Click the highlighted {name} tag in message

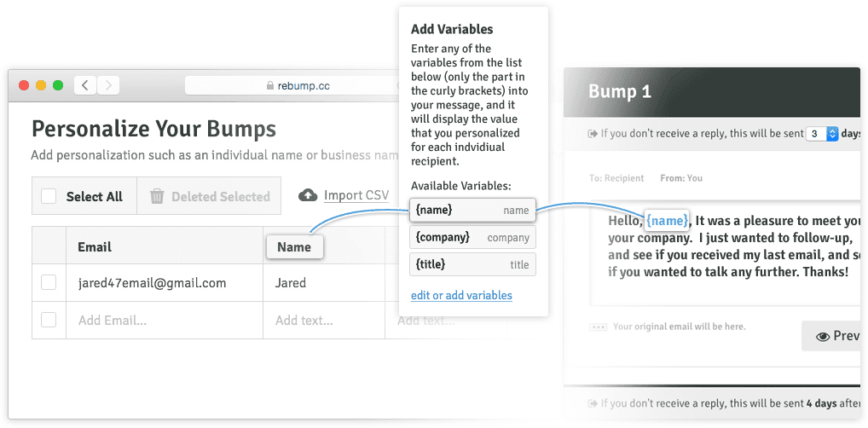click(x=668, y=220)
